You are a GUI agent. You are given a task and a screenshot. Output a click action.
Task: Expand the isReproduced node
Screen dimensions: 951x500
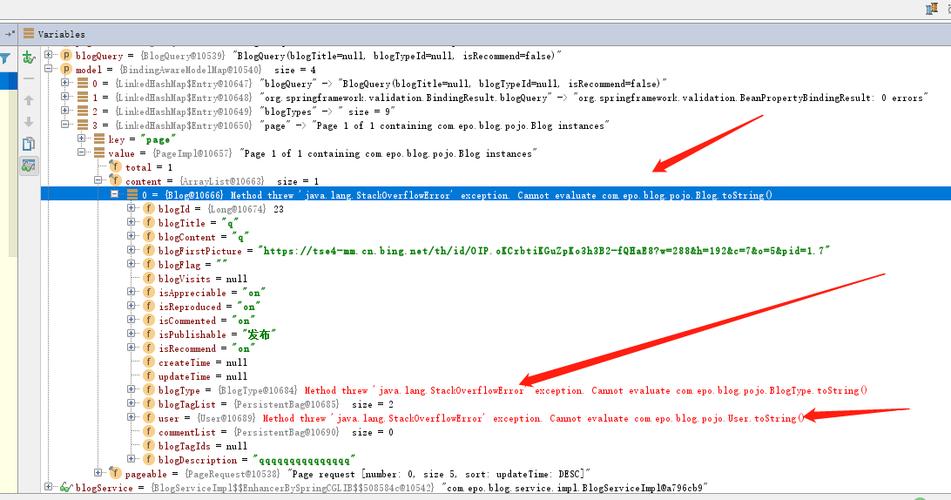click(x=131, y=306)
